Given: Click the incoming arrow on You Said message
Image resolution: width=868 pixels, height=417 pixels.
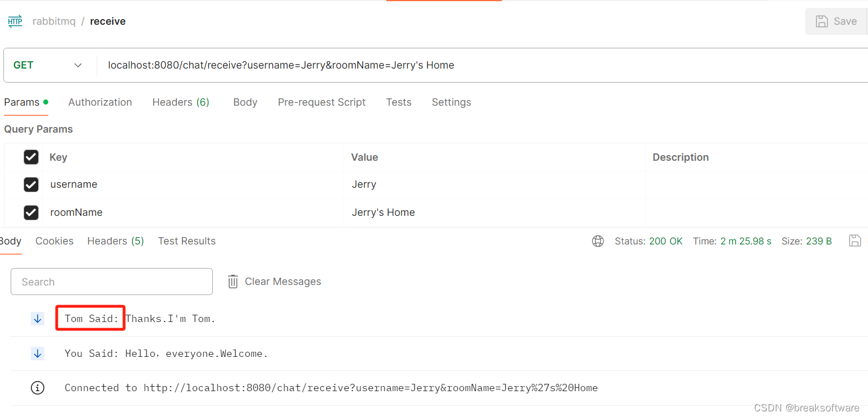Looking at the screenshot, I should click(x=38, y=353).
